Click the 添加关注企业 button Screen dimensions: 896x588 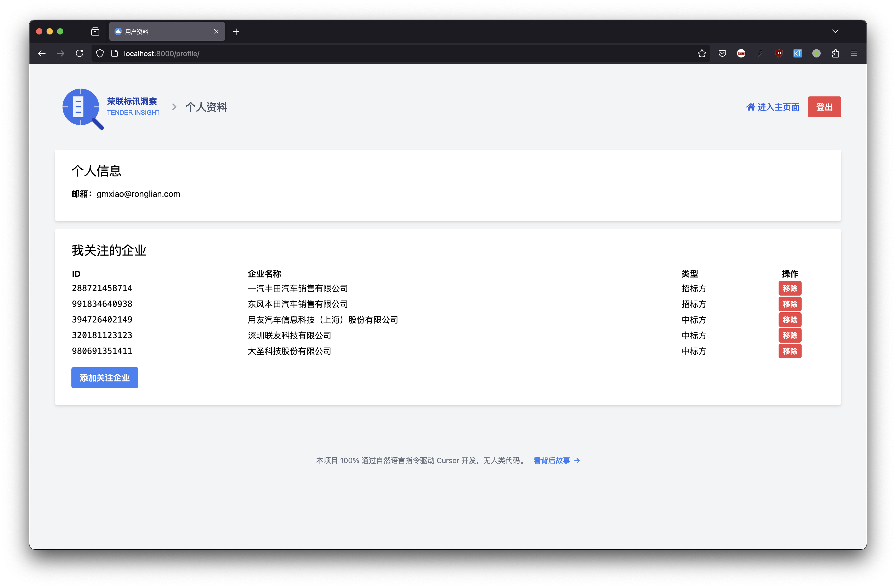coord(105,378)
